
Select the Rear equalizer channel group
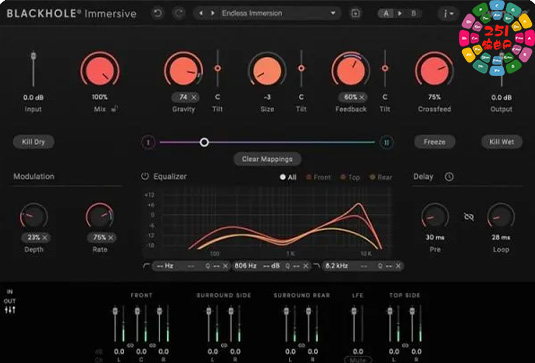tap(381, 177)
